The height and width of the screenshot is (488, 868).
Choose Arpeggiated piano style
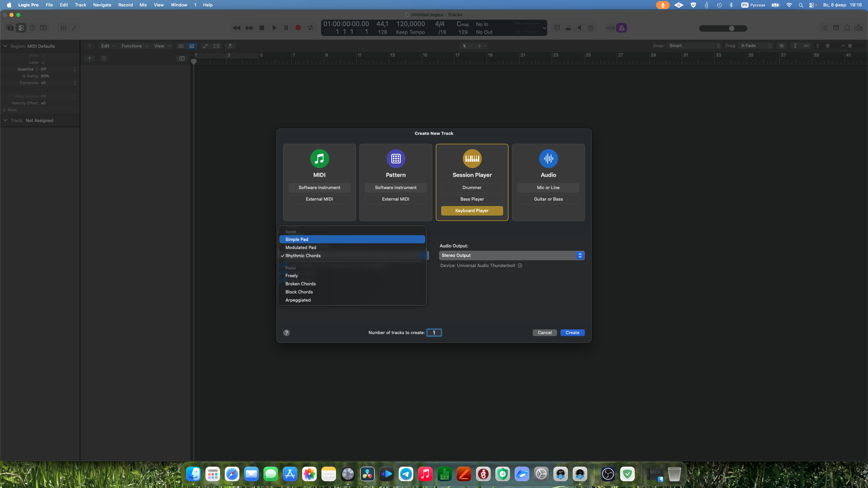(298, 300)
